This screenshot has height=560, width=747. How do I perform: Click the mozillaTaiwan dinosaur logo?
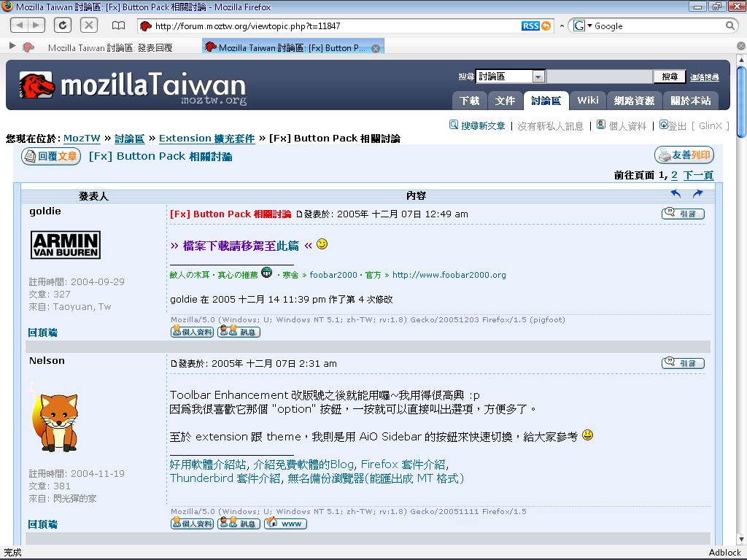pos(36,85)
